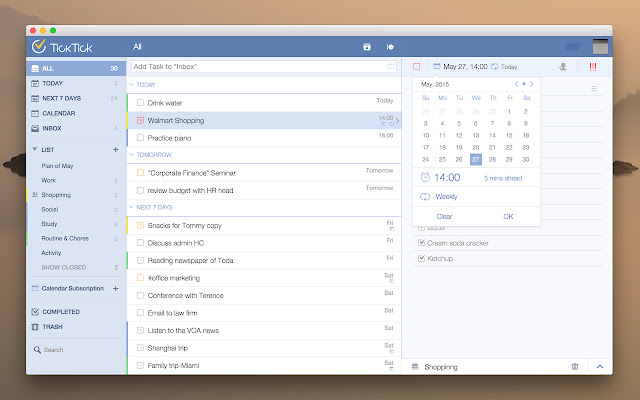Add a Calendar Subscription with plus icon
Screen dimensions: 640x400
pyautogui.click(x=116, y=288)
